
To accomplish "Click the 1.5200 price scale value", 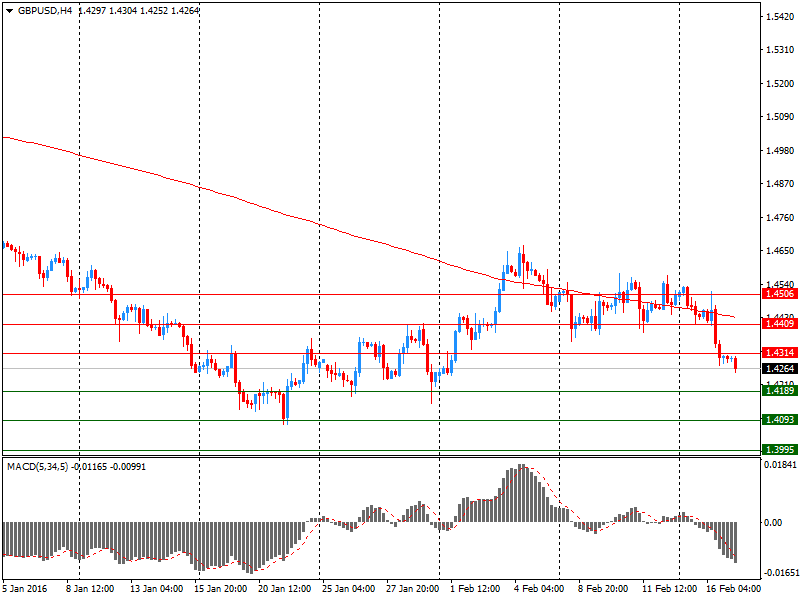I will [780, 84].
